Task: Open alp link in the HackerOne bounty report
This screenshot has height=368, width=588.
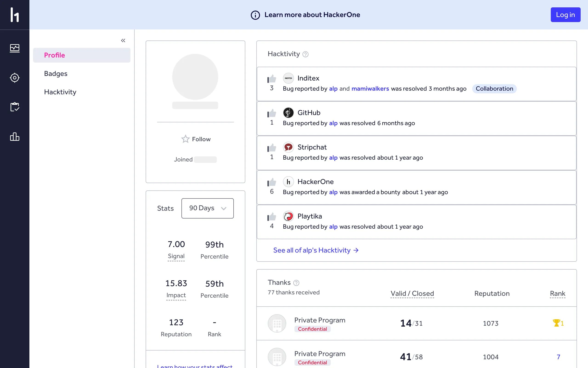Action: (x=333, y=192)
